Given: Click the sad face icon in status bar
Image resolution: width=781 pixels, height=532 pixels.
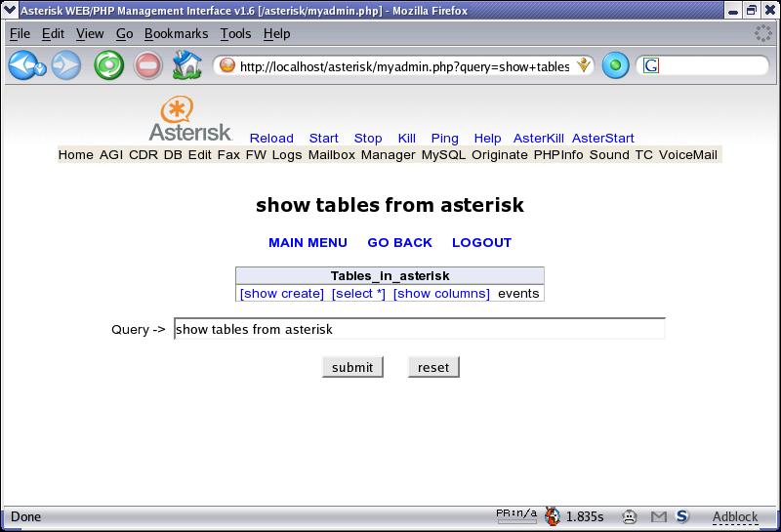Looking at the screenshot, I should (631, 516).
